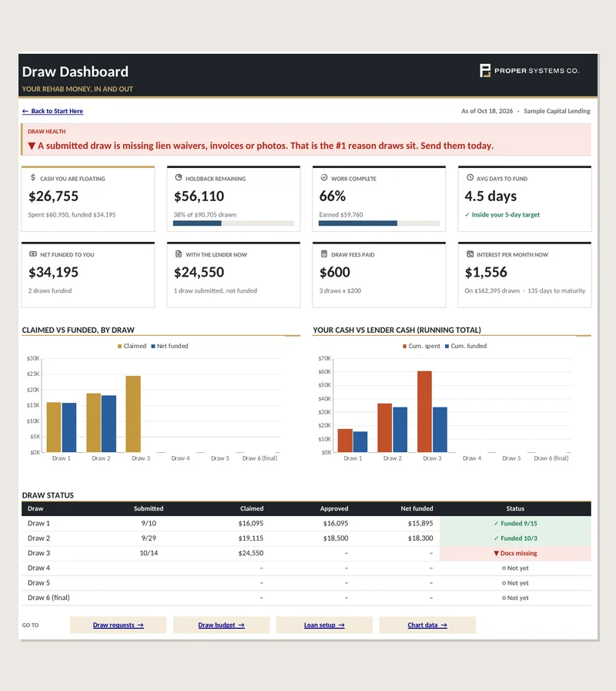
Task: Click the 10/14 submitted date for Draw 3
Action: (x=149, y=553)
